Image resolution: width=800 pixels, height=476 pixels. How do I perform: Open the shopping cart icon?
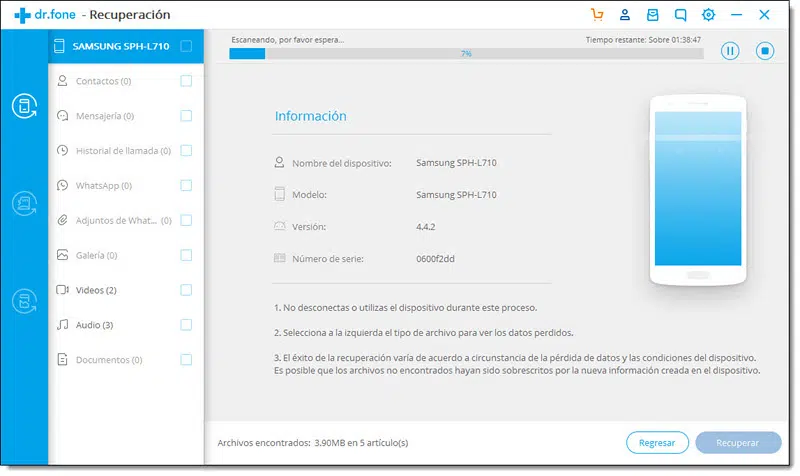(597, 15)
